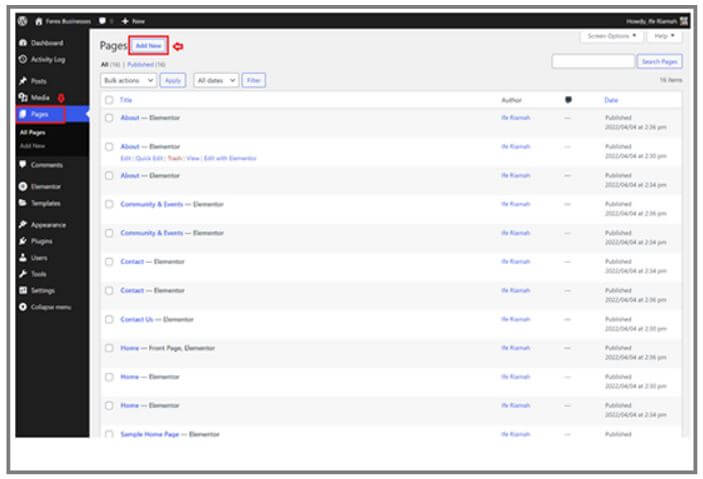Click the Elementor logo icon in sidebar

[x=23, y=186]
